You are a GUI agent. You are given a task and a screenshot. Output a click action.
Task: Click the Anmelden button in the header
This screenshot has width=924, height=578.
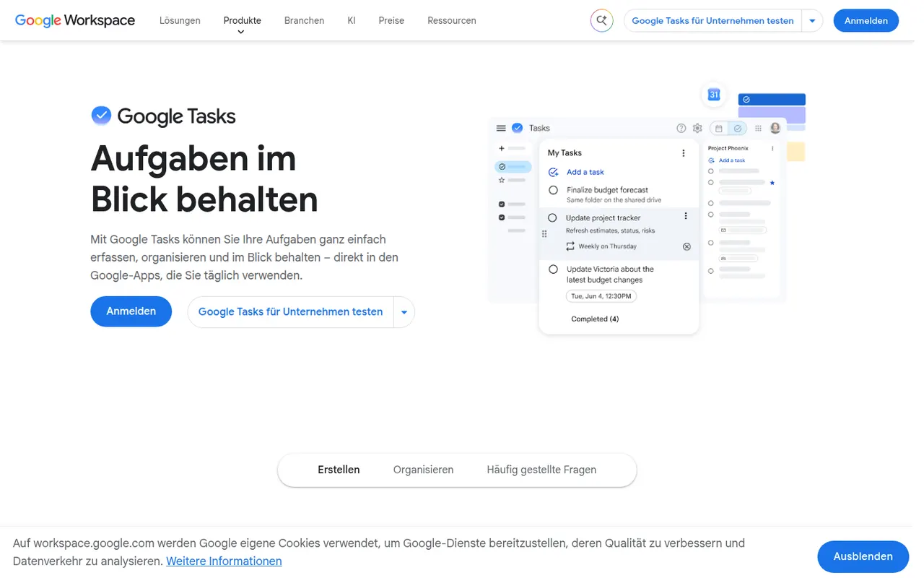click(x=866, y=21)
